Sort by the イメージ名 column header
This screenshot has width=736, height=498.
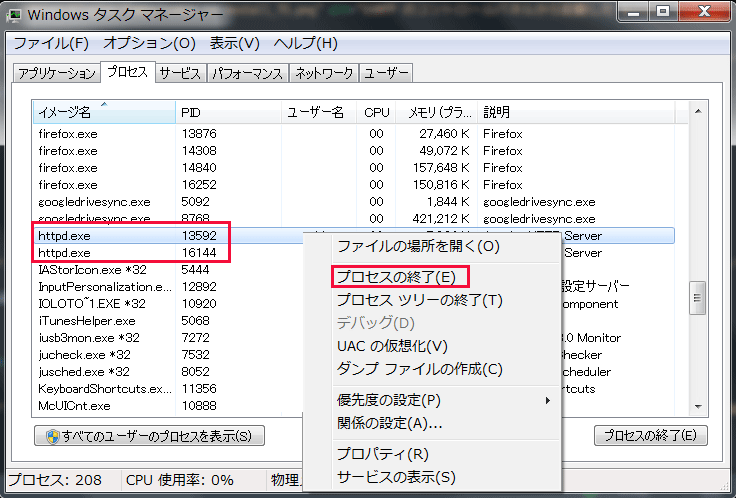tap(100, 112)
